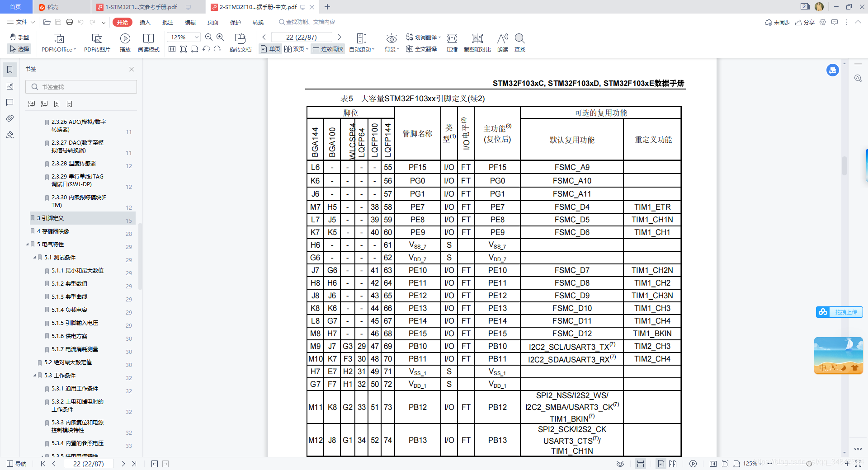Screen dimensions: 868x470
Task: Open the 开始 ribbon tab
Action: 123,22
